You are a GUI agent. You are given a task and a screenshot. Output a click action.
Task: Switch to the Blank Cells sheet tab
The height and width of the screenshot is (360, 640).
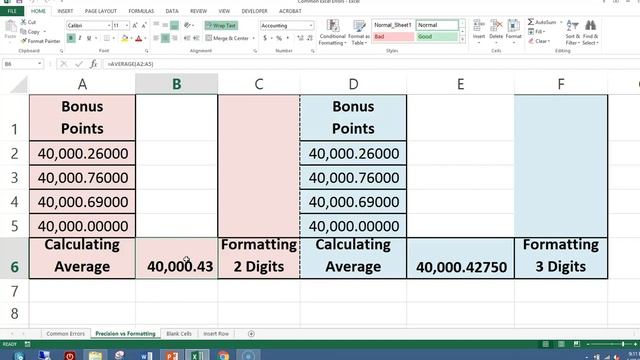[x=179, y=333]
